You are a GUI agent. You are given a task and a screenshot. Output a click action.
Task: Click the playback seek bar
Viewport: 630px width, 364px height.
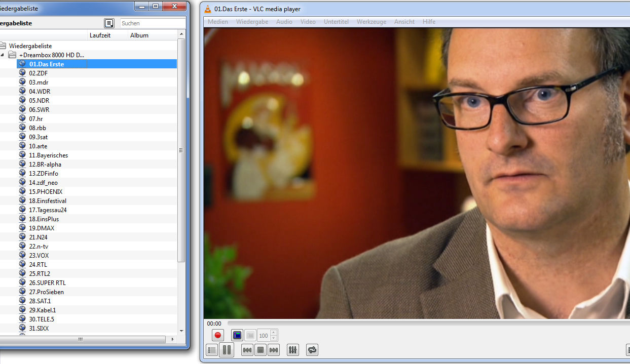click(x=428, y=323)
